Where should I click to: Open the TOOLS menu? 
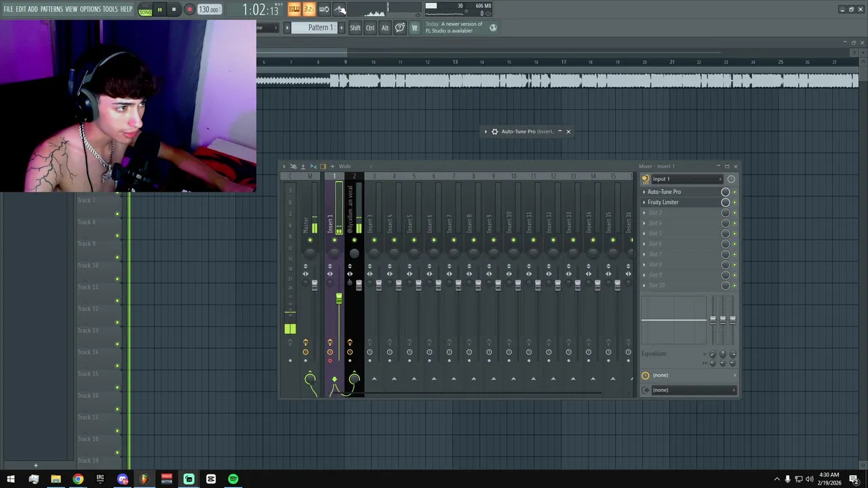tap(111, 9)
